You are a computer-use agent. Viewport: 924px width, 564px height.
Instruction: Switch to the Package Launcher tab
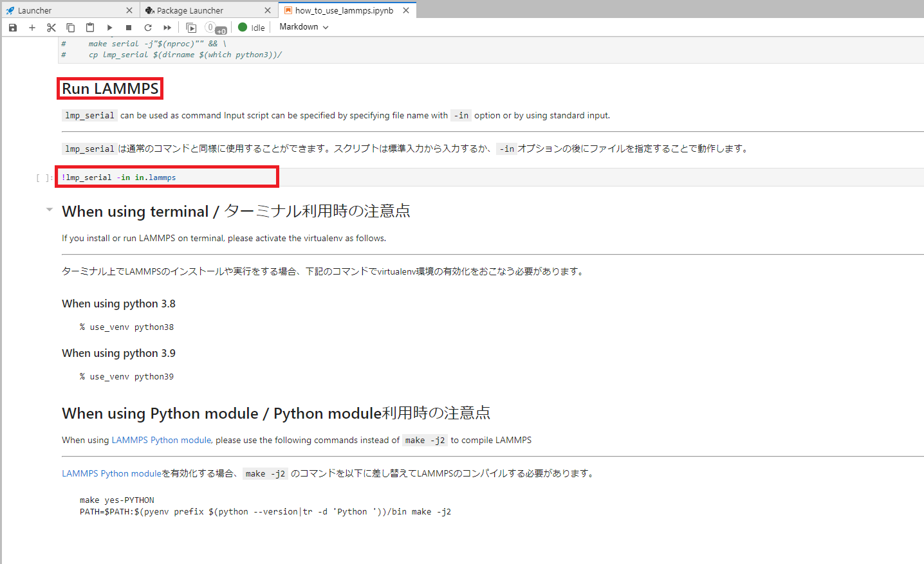[190, 10]
